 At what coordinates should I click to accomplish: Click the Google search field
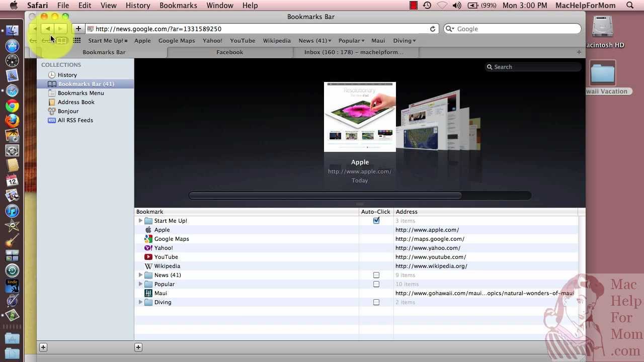pos(512,29)
